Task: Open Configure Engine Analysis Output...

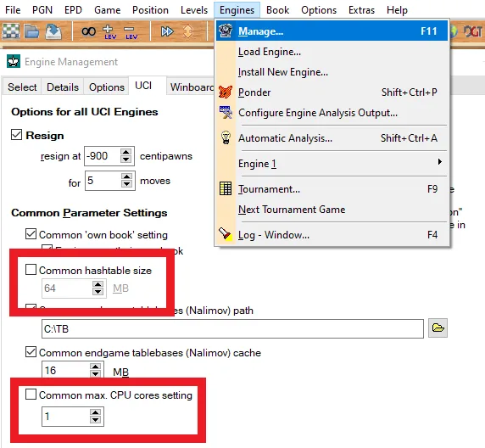Action: pos(332,113)
